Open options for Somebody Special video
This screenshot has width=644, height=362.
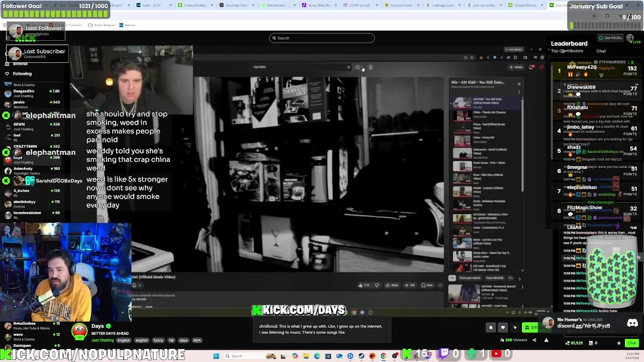pyautogui.click(x=522, y=287)
